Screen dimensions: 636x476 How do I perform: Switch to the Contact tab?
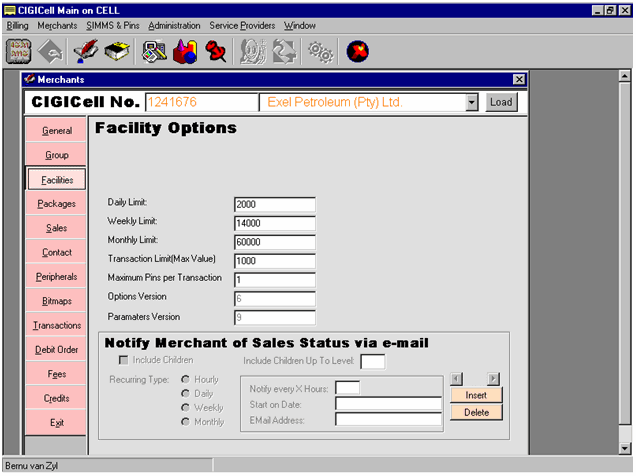[56, 252]
